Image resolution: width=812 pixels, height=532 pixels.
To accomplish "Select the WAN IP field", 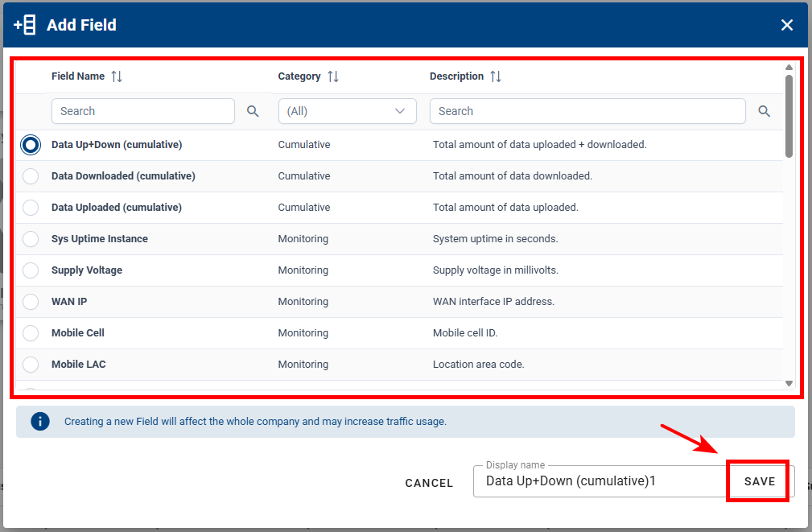I will click(30, 301).
